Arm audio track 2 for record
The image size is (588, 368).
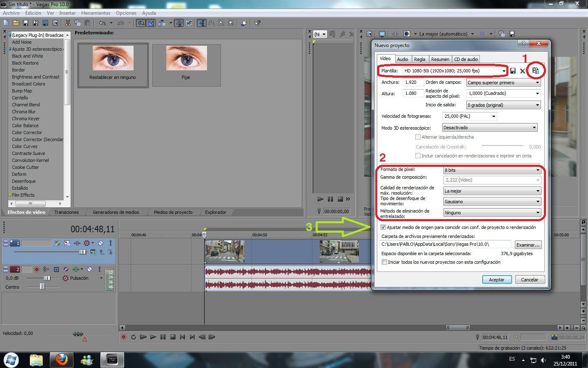pos(37,269)
